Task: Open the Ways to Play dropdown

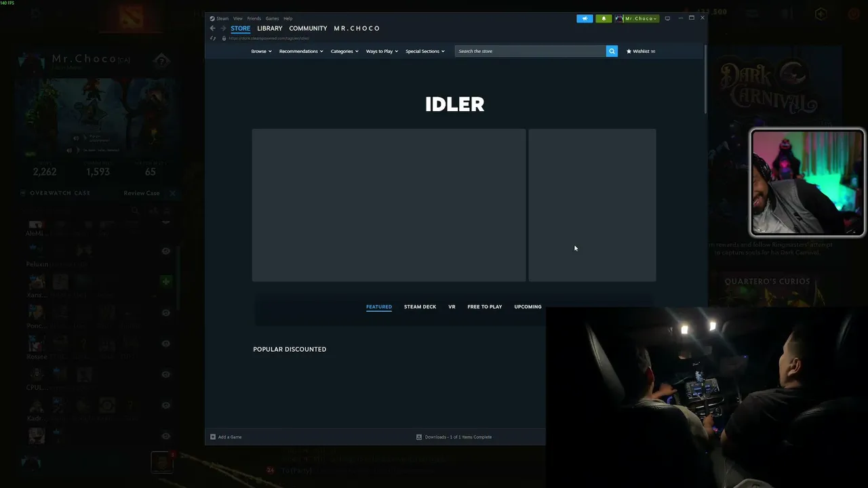Action: tap(382, 52)
